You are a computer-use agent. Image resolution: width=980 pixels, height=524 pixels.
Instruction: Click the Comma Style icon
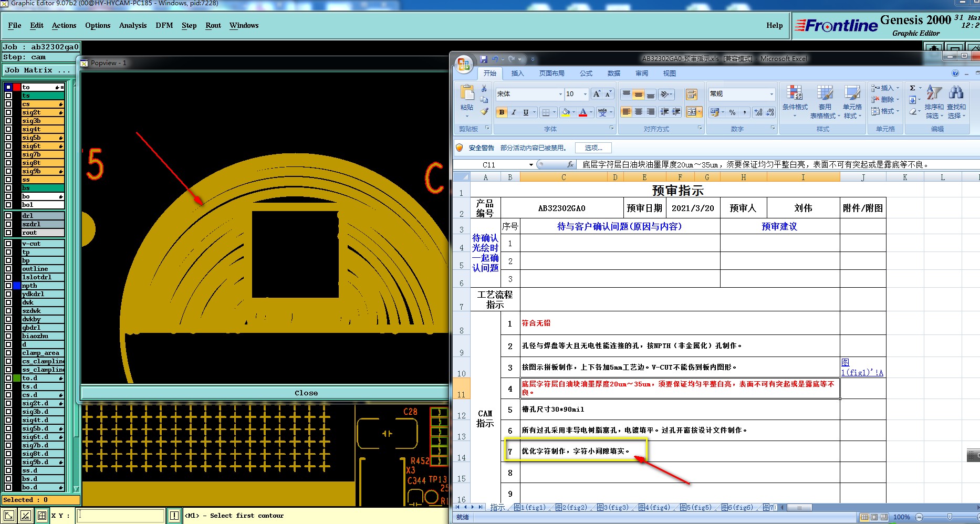(744, 112)
